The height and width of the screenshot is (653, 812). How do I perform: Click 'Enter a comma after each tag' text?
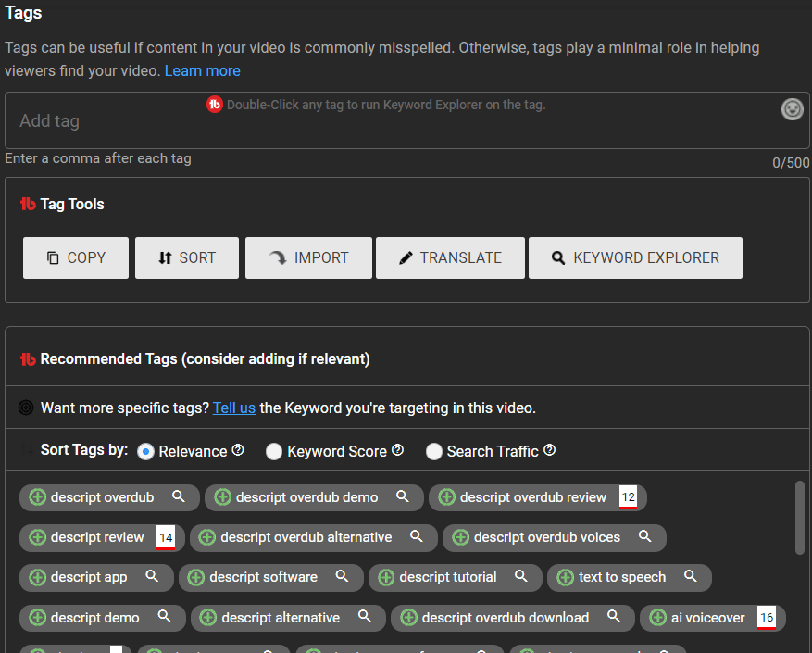point(98,158)
